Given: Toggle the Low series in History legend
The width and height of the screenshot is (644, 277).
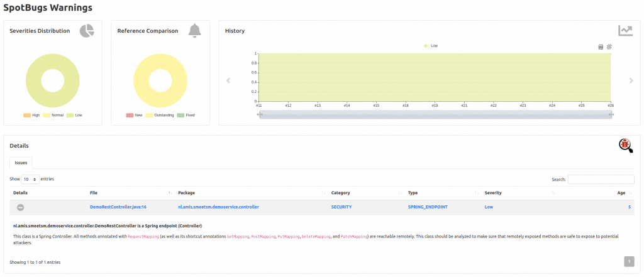Looking at the screenshot, I should 431,46.
